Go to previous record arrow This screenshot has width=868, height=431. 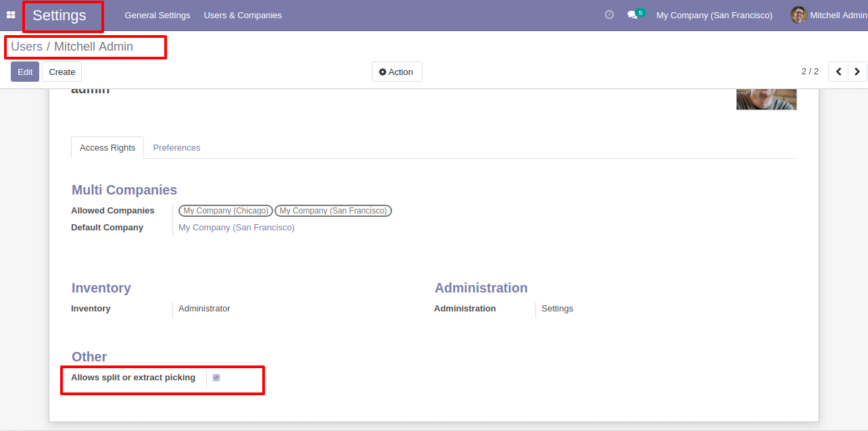[838, 72]
